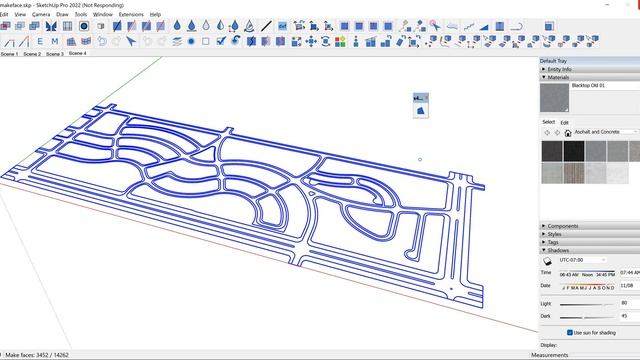640x360 pixels.
Task: Toggle the show shadows icon button
Action: pos(547,261)
